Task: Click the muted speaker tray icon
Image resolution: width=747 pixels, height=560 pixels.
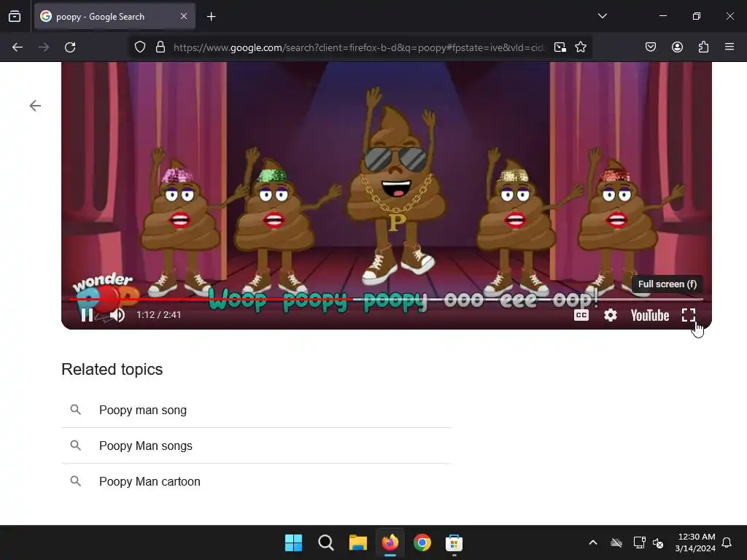Action: pyautogui.click(x=659, y=542)
